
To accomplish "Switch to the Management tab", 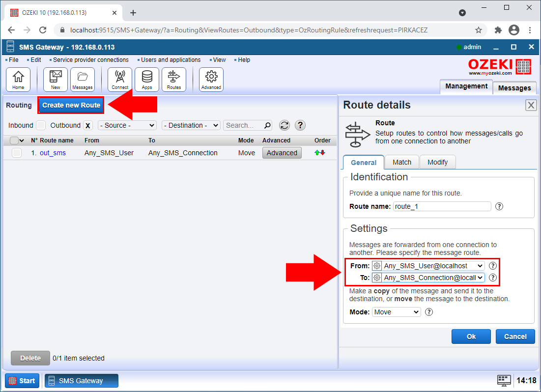I will coord(466,86).
